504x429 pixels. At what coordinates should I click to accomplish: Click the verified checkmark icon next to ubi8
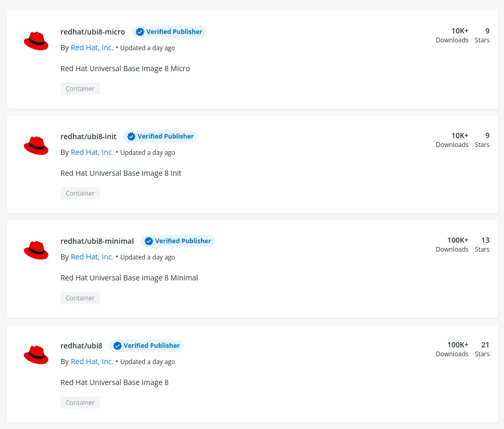pyautogui.click(x=117, y=346)
